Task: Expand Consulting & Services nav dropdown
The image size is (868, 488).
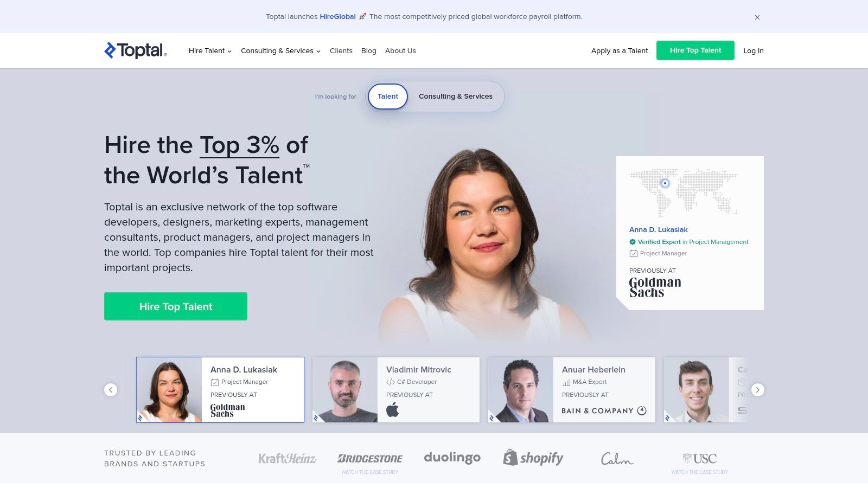Action: [x=280, y=51]
